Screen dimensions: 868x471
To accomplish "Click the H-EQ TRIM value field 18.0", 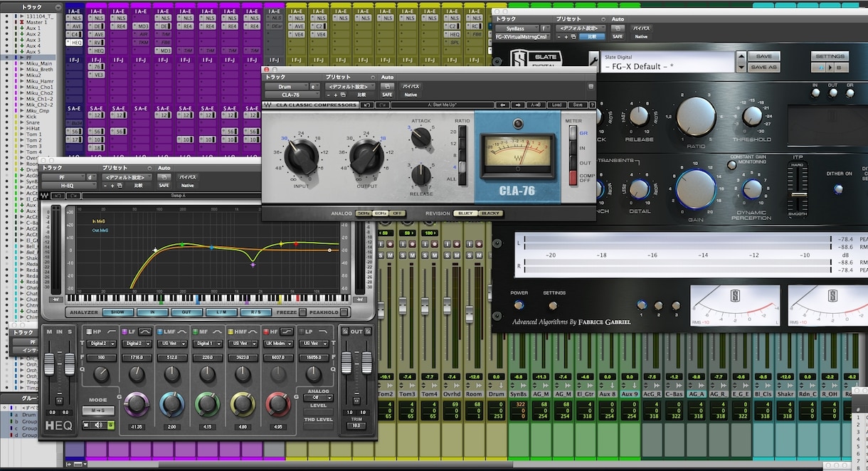I will tap(356, 425).
